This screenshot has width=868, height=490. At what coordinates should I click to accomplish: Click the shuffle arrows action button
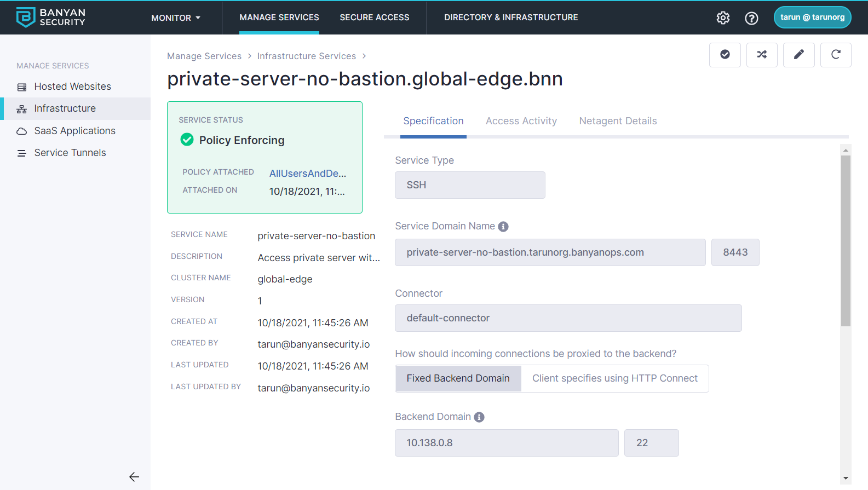(762, 55)
